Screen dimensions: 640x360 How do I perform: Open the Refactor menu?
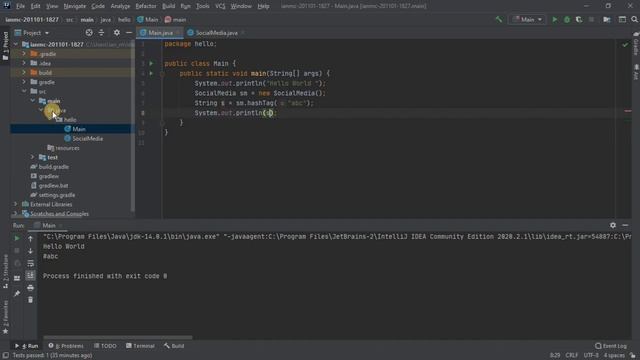click(146, 6)
